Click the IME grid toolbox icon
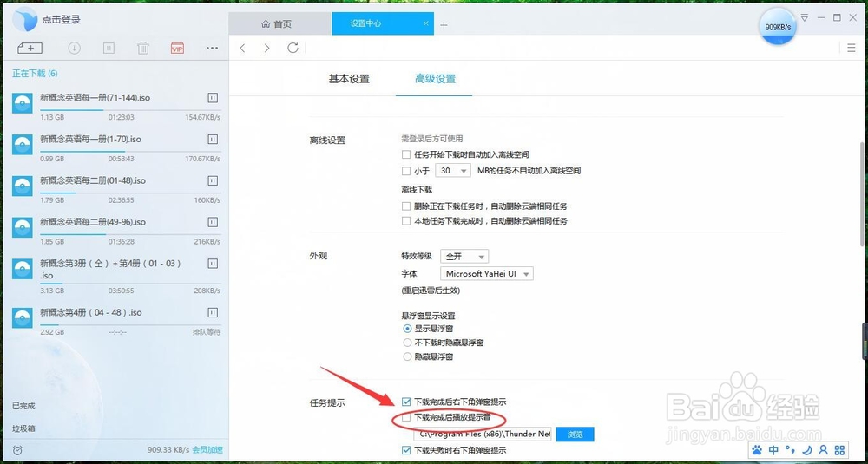The width and height of the screenshot is (868, 464). (839, 449)
